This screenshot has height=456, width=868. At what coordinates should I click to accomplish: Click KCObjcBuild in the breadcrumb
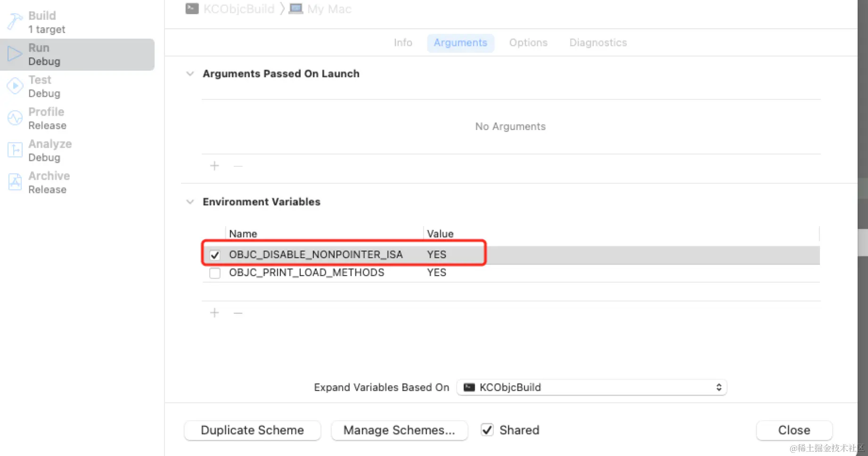pyautogui.click(x=239, y=9)
